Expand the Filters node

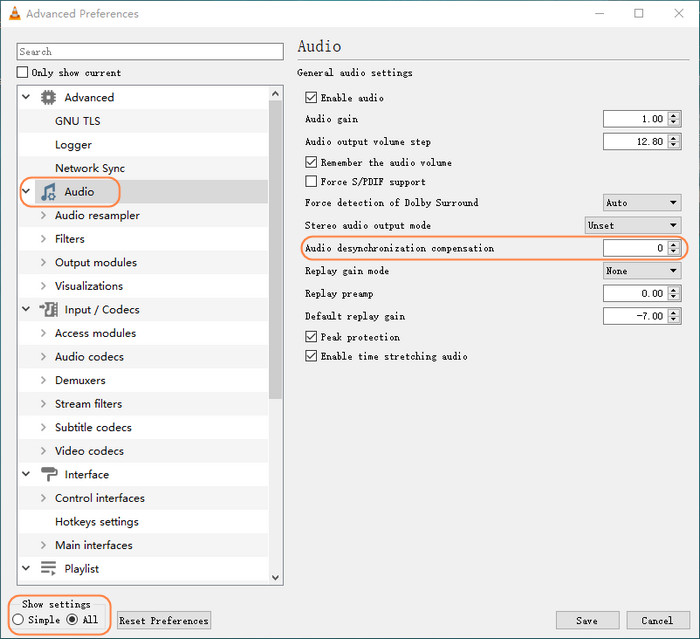[x=43, y=239]
